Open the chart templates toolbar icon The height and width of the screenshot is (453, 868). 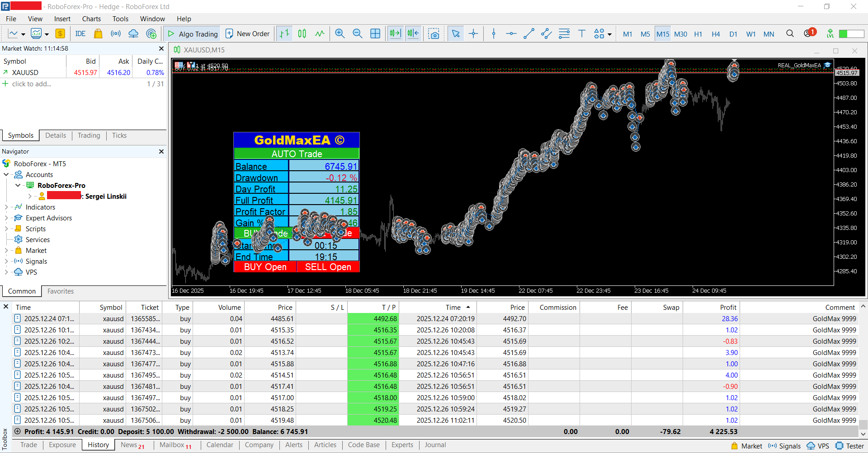[36, 34]
